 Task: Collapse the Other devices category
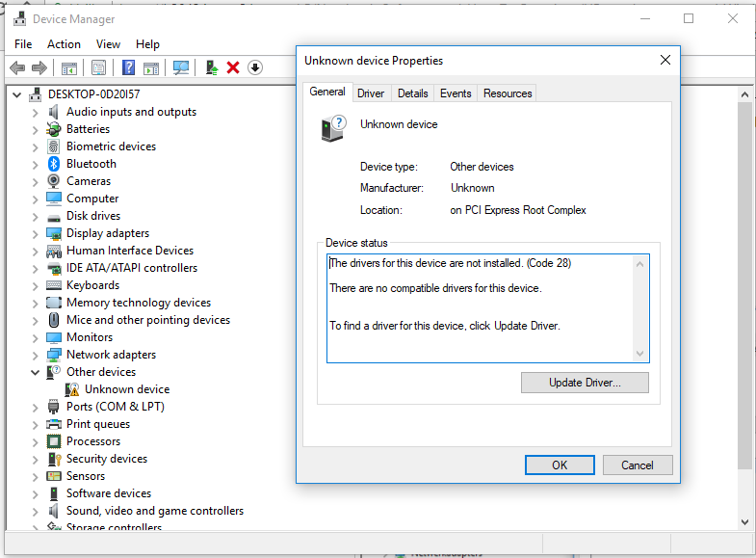[35, 372]
